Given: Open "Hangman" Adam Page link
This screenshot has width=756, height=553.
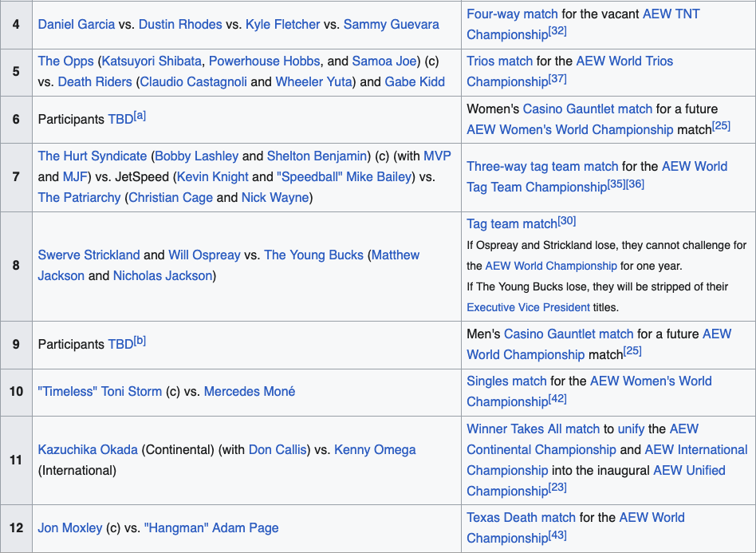Looking at the screenshot, I should (211, 528).
